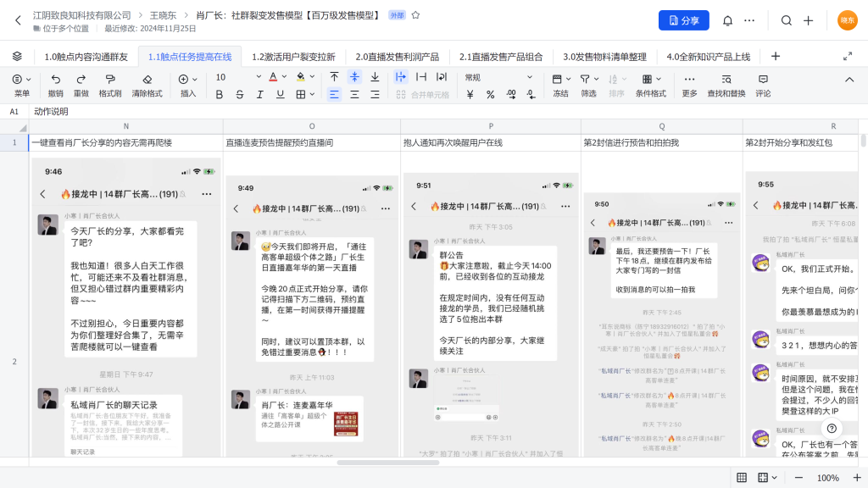Screen dimensions: 868x488
Task: Toggle automatic text wrap
Action: coord(441,77)
